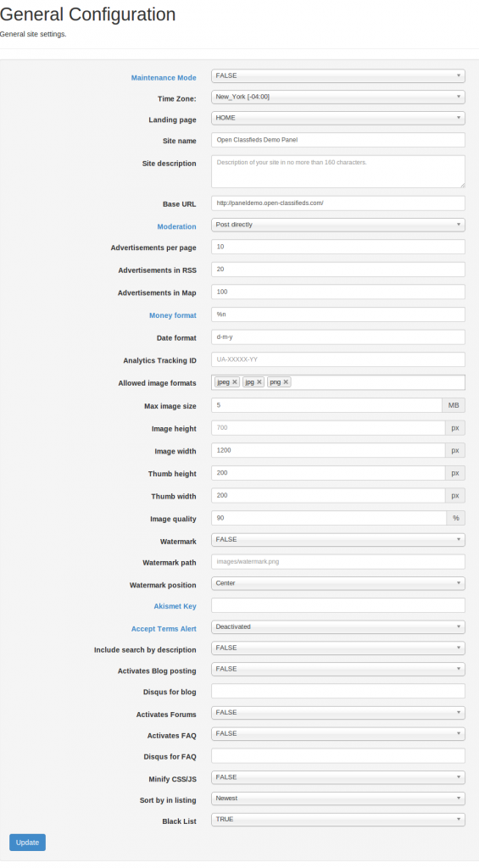The height and width of the screenshot is (868, 479).
Task: Open the Moderation dropdown set to Post directly
Action: 337,224
